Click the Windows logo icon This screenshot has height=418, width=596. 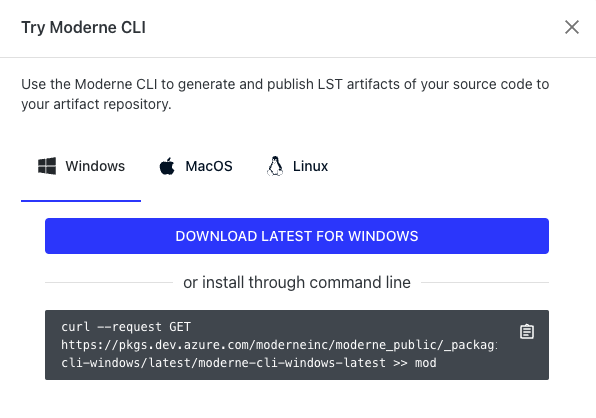point(47,166)
